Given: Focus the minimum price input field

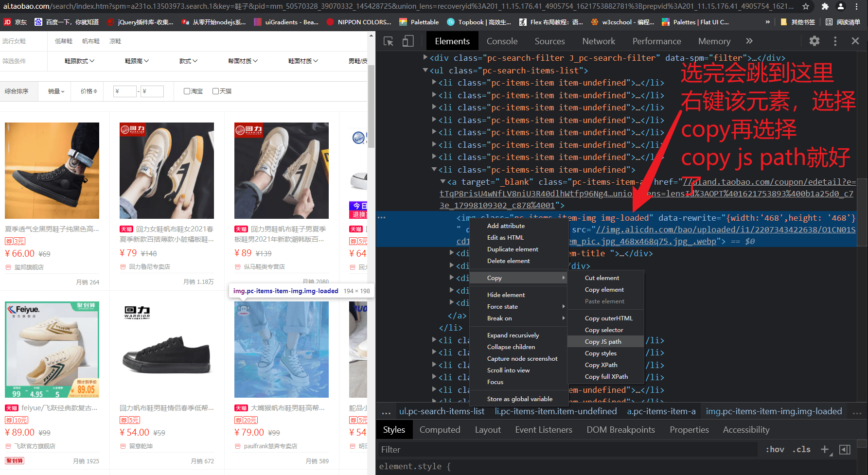Looking at the screenshot, I should pyautogui.click(x=125, y=91).
